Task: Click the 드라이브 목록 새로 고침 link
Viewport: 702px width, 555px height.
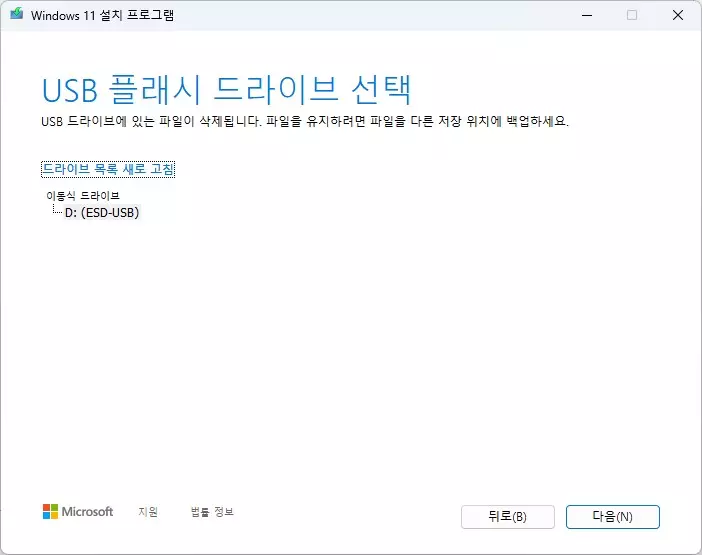Action: pos(108,169)
